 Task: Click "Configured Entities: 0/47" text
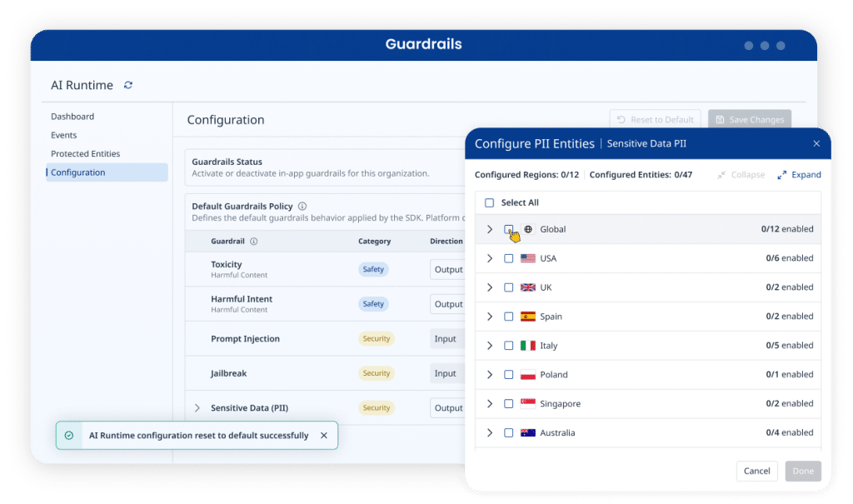coord(641,175)
